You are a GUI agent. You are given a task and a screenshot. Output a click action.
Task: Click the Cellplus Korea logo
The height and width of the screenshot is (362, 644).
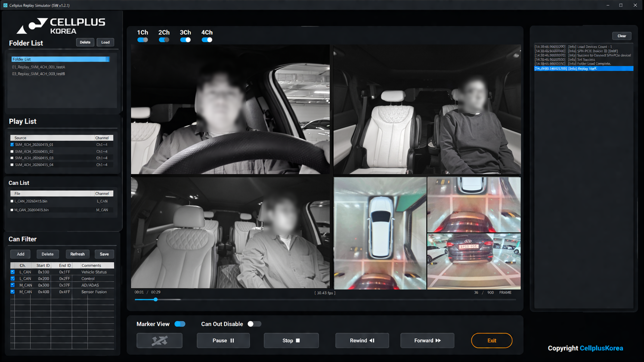point(61,26)
